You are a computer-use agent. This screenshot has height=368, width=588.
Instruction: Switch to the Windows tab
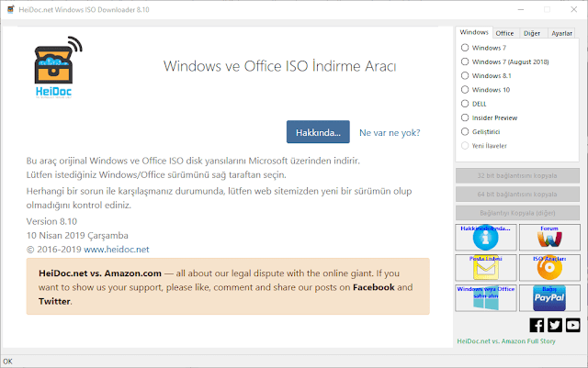coord(474,32)
